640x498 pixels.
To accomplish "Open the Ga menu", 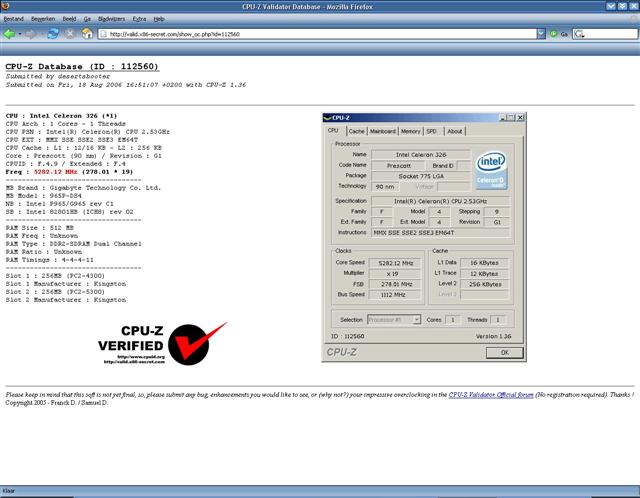I will [x=87, y=19].
